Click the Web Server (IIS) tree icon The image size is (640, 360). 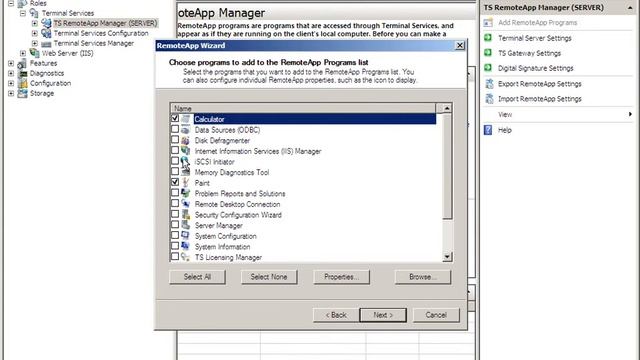click(x=34, y=53)
